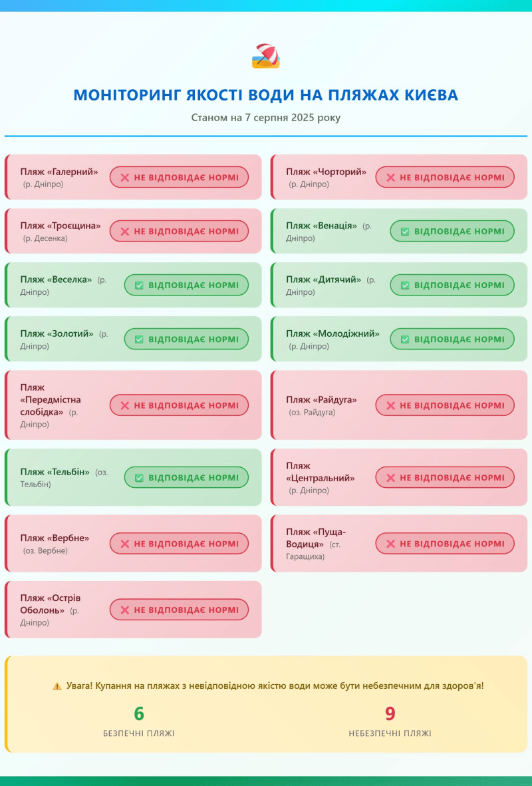The image size is (532, 786).
Task: Click the warning triangle icon before Увага!
Action: [57, 686]
